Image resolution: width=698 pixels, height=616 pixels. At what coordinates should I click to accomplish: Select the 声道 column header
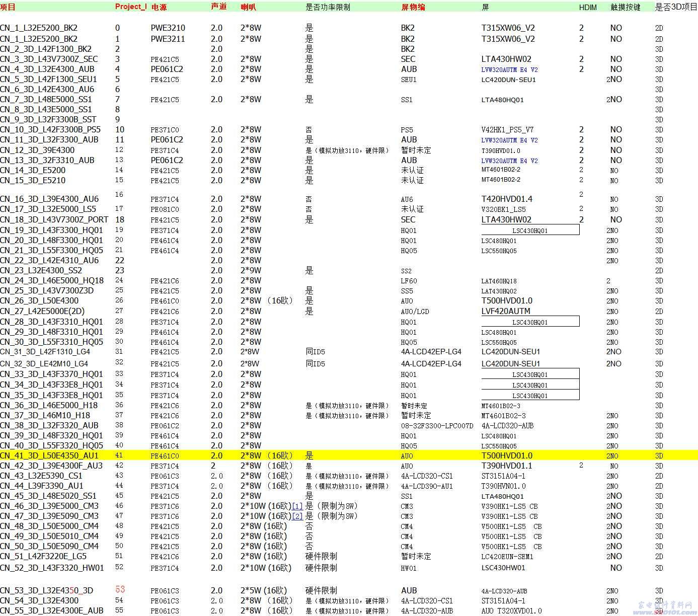point(219,7)
